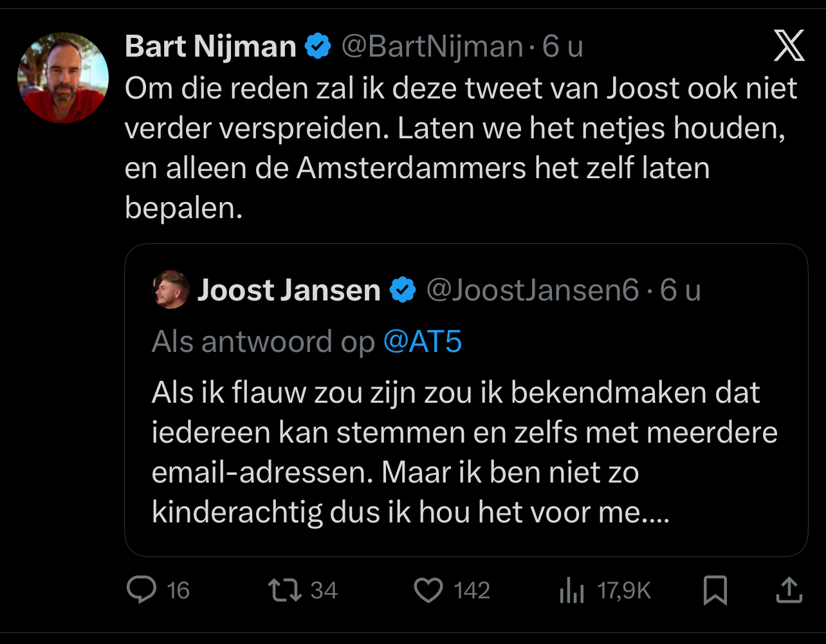Like the tweet with the heart icon
This screenshot has width=826, height=644.
[x=428, y=590]
